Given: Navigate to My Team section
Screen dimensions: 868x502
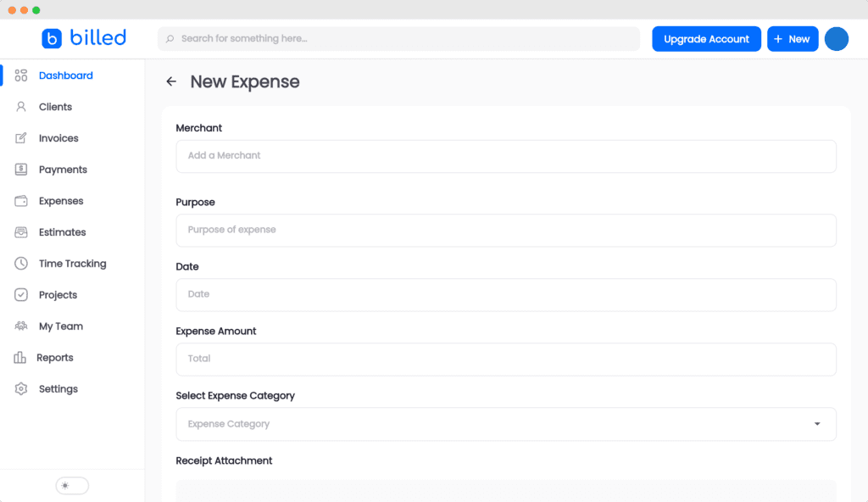Looking at the screenshot, I should pos(60,326).
